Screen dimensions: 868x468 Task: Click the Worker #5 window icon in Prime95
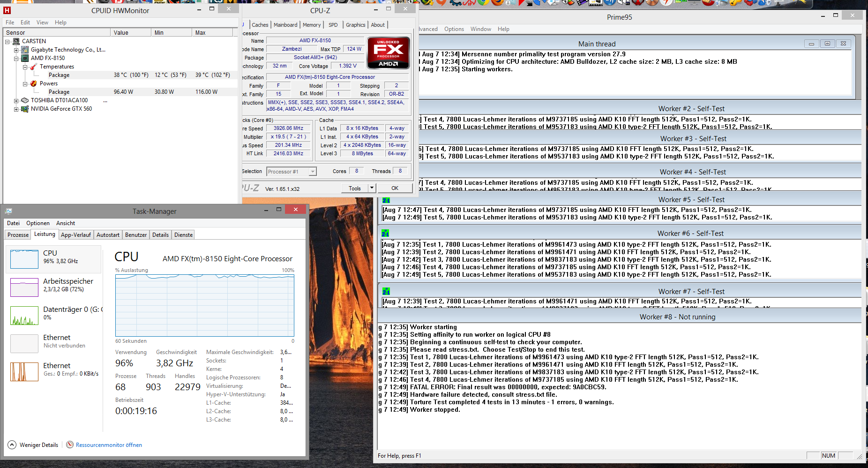tap(386, 200)
